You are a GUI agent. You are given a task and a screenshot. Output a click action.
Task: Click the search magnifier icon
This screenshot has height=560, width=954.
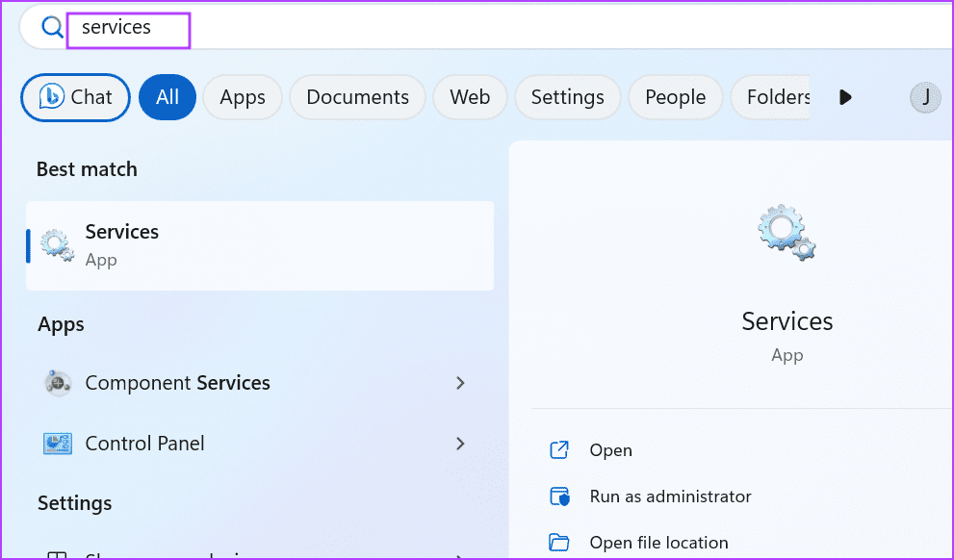point(51,27)
